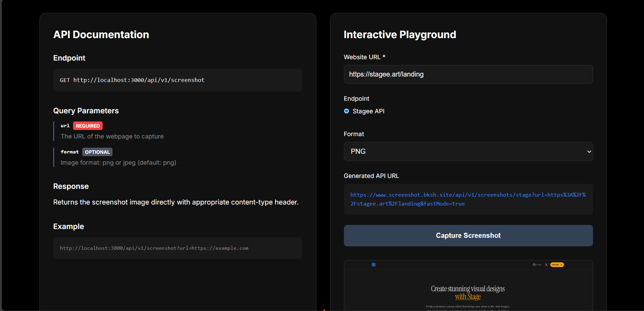Click the example.com sample URL code block
Image resolution: width=644 pixels, height=311 pixels.
coord(177,248)
